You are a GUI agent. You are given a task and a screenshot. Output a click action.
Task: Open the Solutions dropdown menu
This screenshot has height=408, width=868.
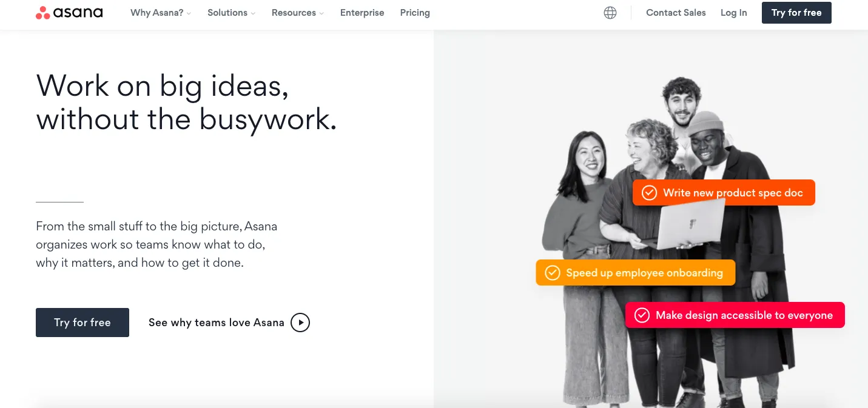click(231, 13)
